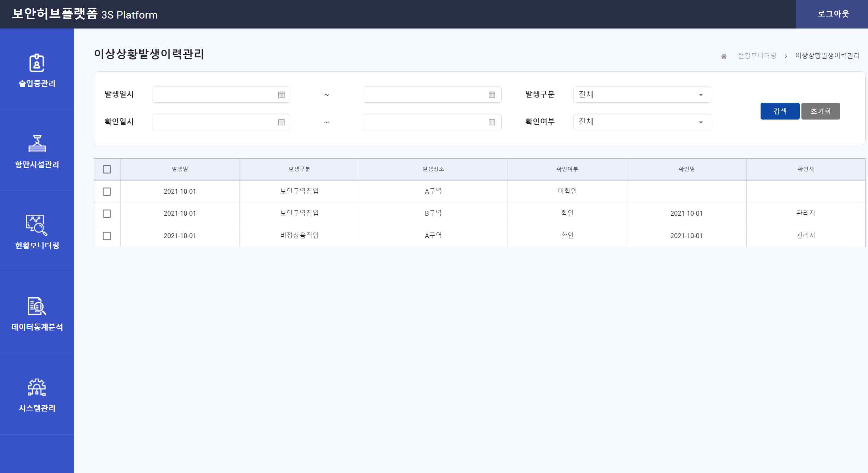Click 관리자 in the 비정상움직임 row
This screenshot has width=868, height=473.
(806, 235)
